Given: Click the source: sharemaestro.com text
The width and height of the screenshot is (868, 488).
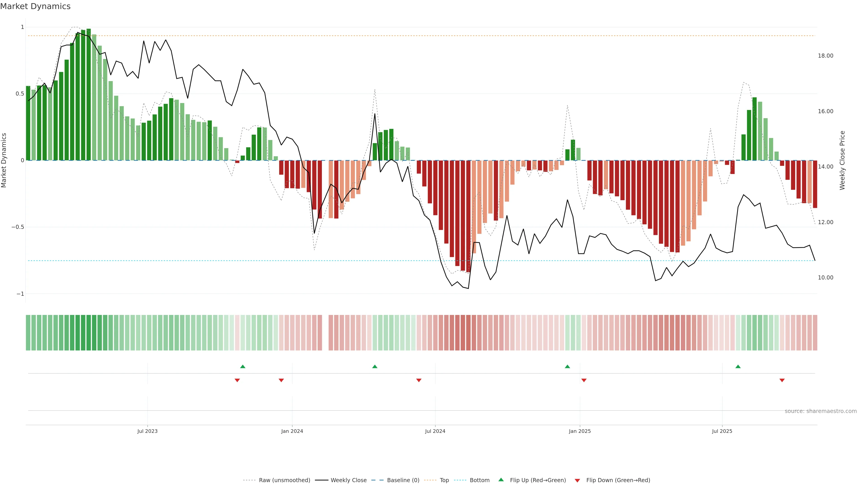Looking at the screenshot, I should pyautogui.click(x=821, y=411).
